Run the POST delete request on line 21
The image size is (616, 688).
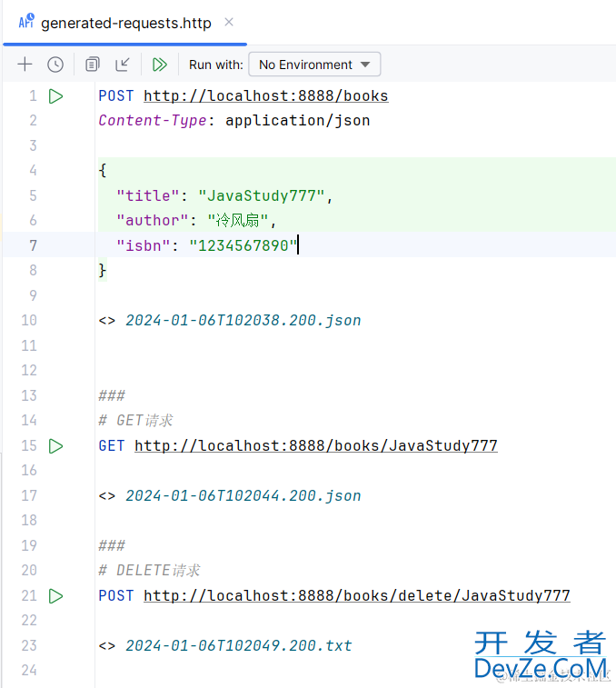pyautogui.click(x=55, y=596)
